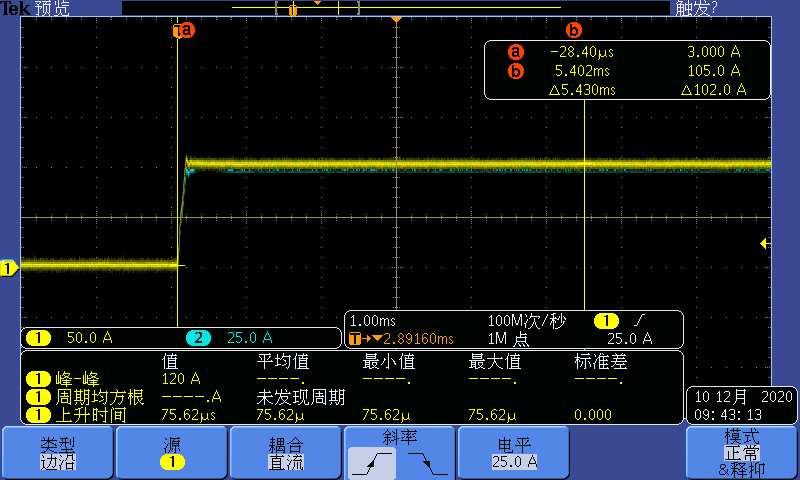The height and width of the screenshot is (480, 800).
Task: Click the trigger level arrow on right edge
Action: pos(765,243)
